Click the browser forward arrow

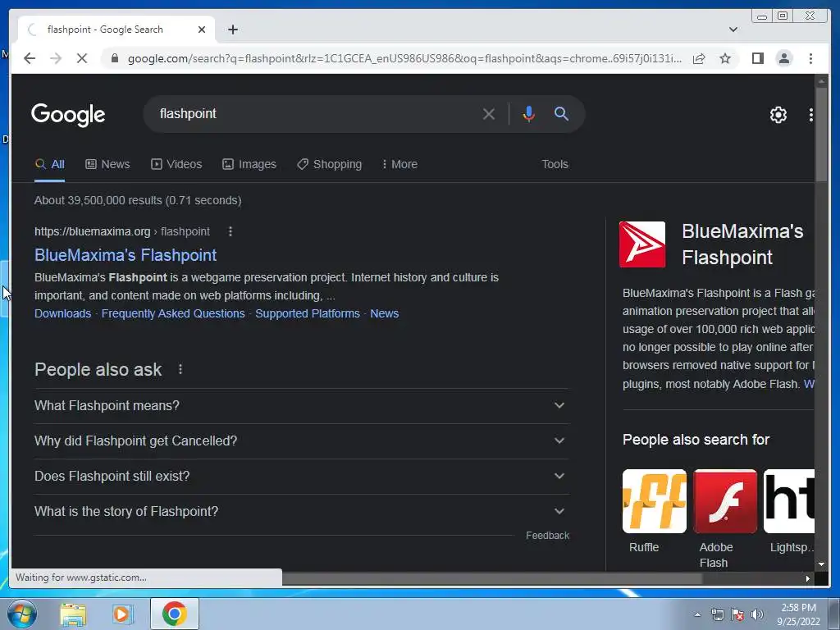coord(56,58)
